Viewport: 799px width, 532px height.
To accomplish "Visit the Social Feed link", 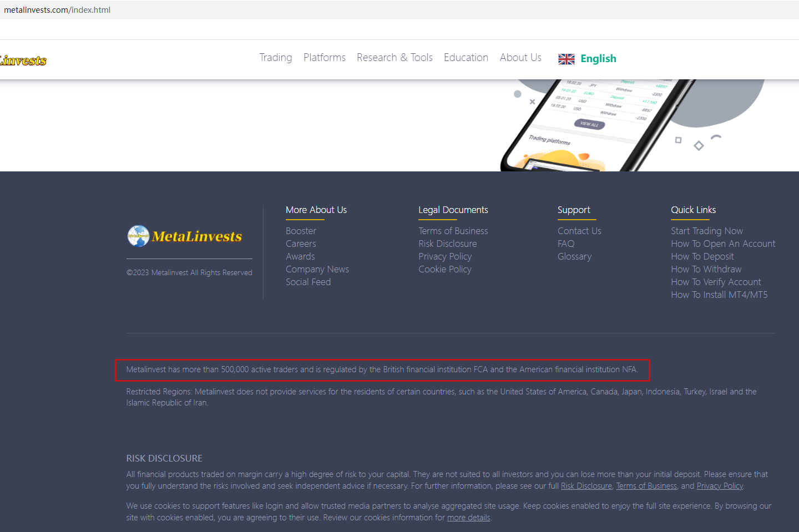I will pos(308,282).
